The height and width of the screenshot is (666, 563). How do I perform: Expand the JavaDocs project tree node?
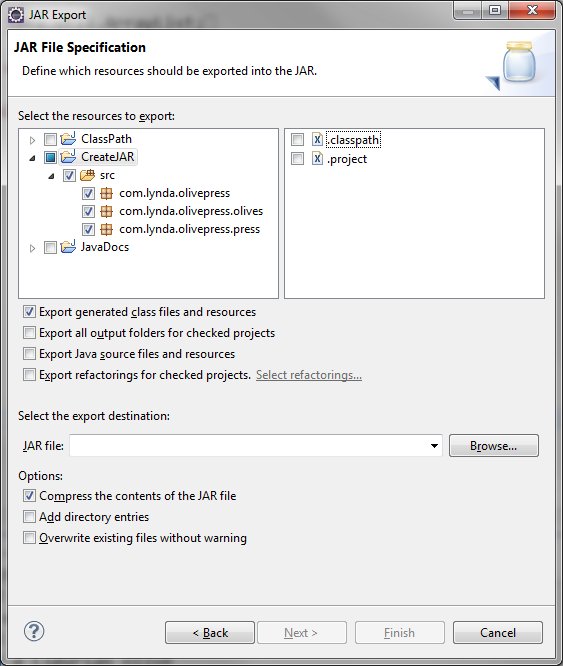[32, 248]
